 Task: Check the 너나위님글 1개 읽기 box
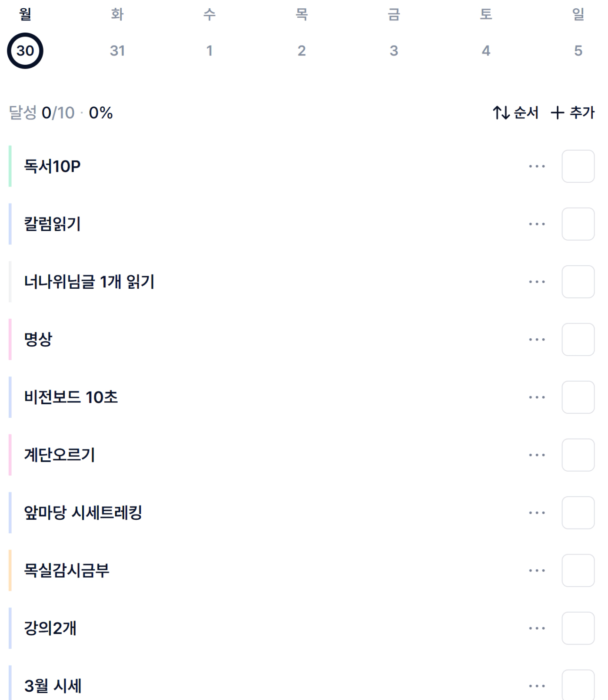click(x=578, y=282)
